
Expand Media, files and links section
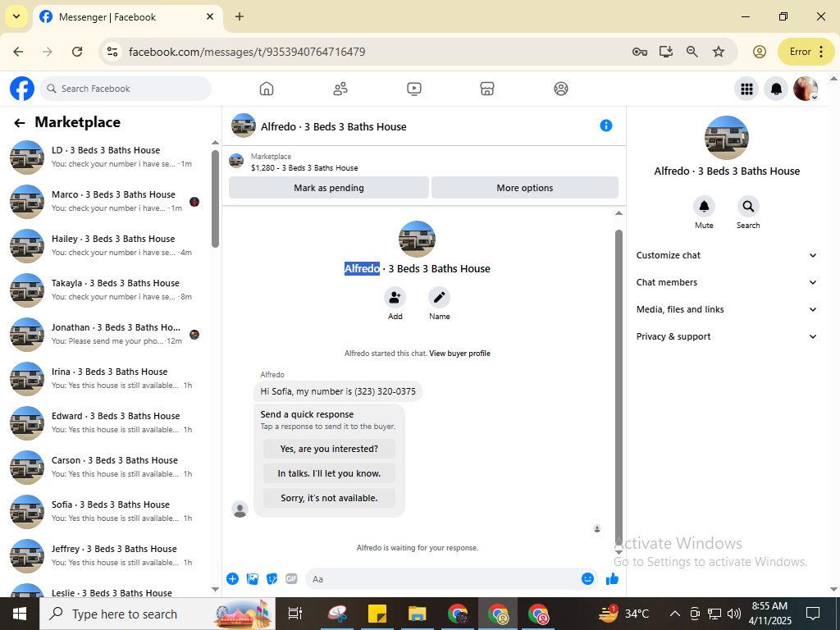coord(727,309)
